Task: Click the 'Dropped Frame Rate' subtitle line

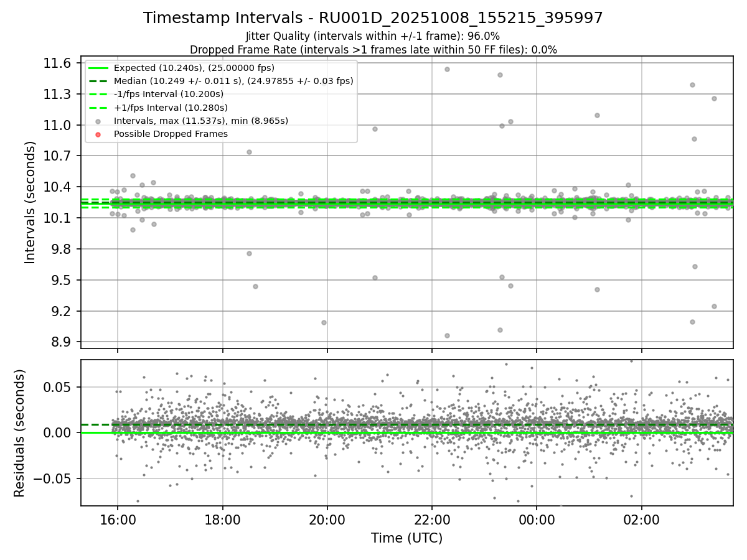Action: click(373, 50)
